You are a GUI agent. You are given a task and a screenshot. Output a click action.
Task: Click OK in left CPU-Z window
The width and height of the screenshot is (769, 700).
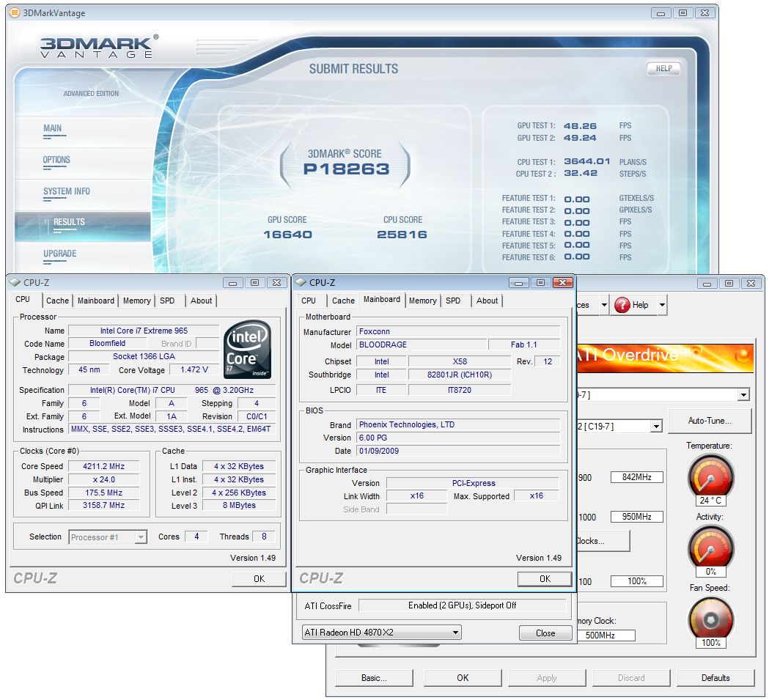(259, 579)
